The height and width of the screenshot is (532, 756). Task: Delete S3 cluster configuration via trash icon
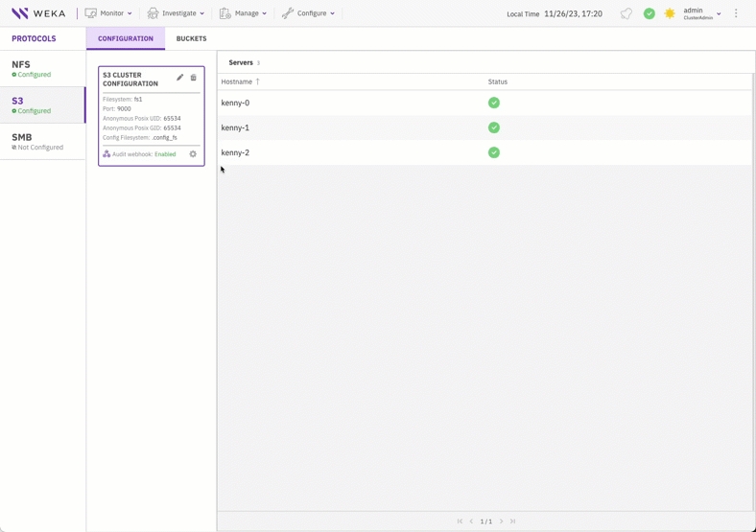194,78
